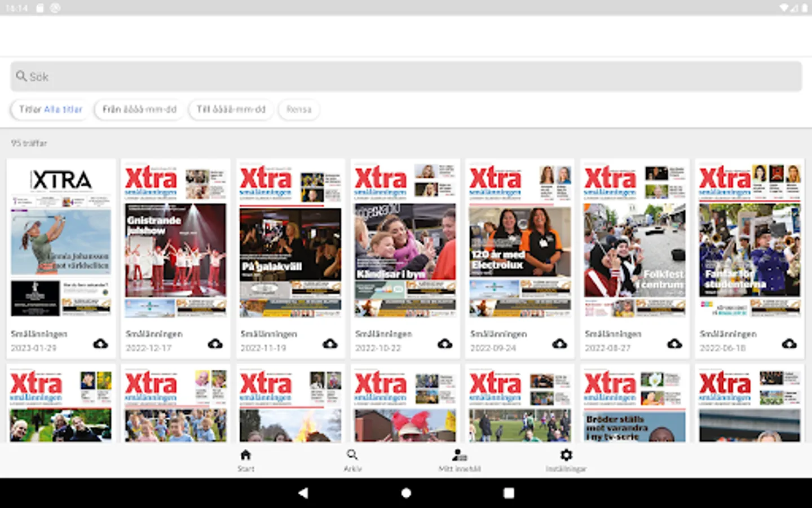Open Bröder ställs mot varandra cover
The height and width of the screenshot is (508, 812).
point(635,405)
